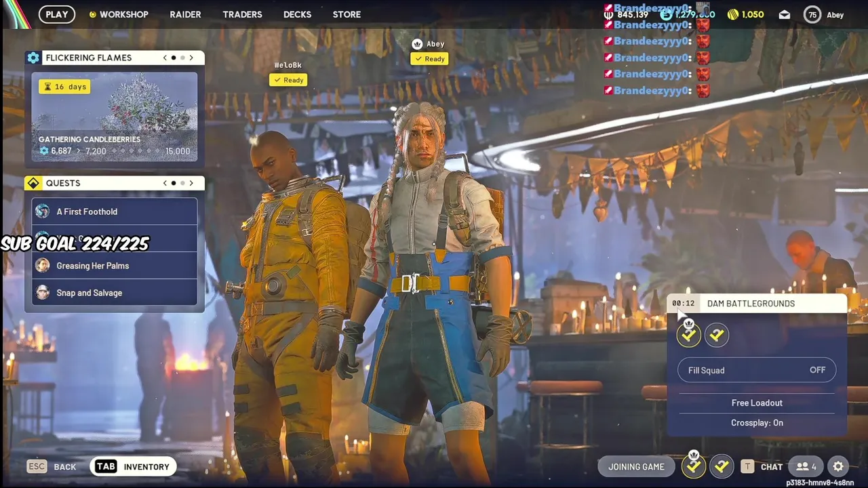Select first page dot in Quests header

pos(174,183)
